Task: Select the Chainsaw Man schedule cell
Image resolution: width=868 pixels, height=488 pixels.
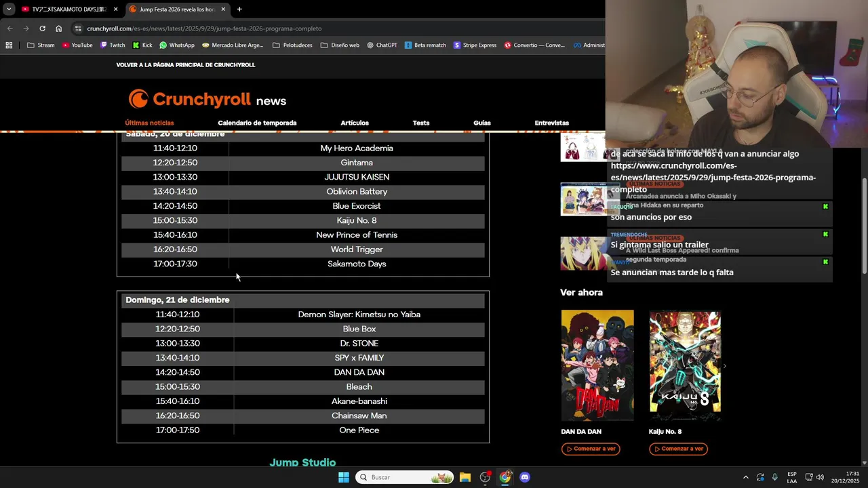Action: point(359,415)
